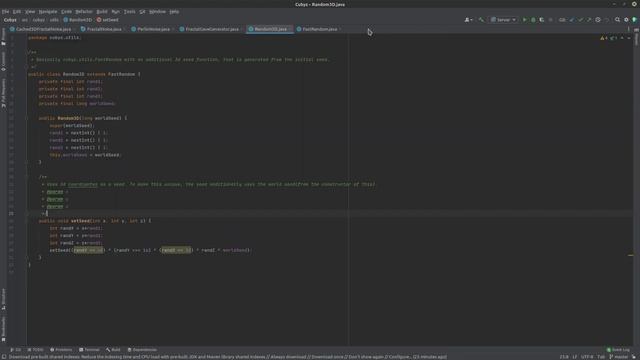Open IDE settings gear icon

626,20
